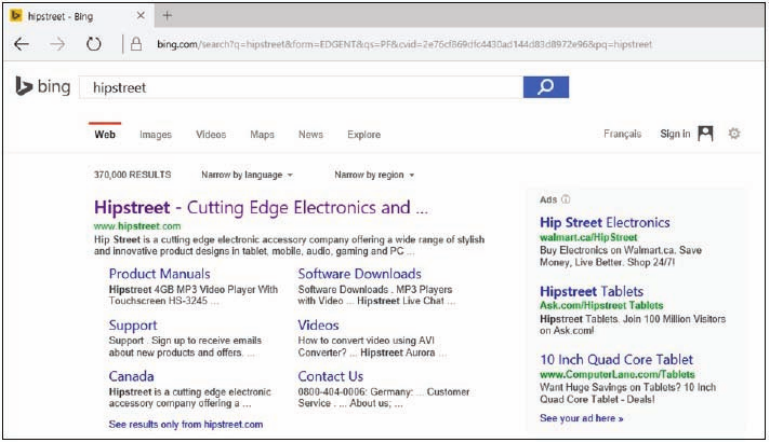Expand the Narrow by region dropdown
Viewport: 769px width, 442px height.
[x=374, y=175]
